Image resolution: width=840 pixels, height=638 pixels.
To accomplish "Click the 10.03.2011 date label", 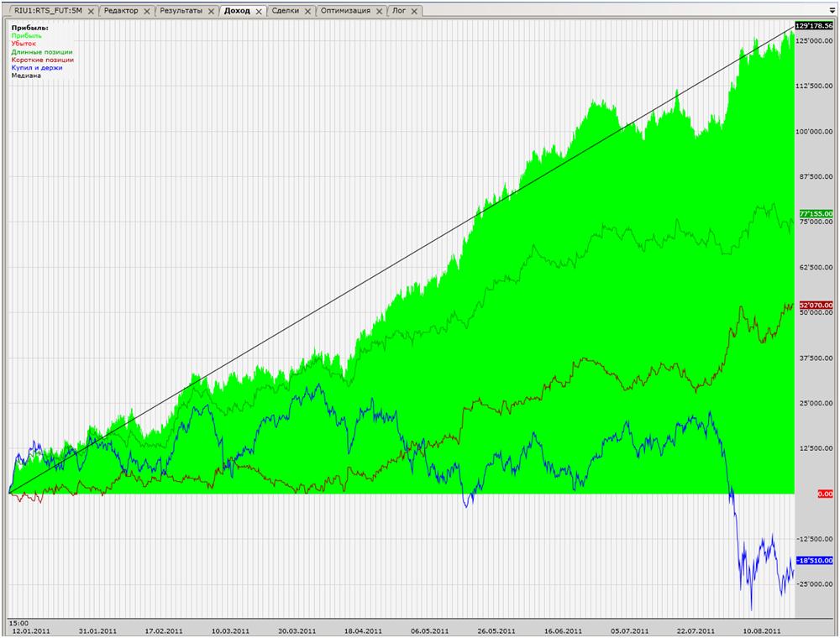I will click(230, 631).
